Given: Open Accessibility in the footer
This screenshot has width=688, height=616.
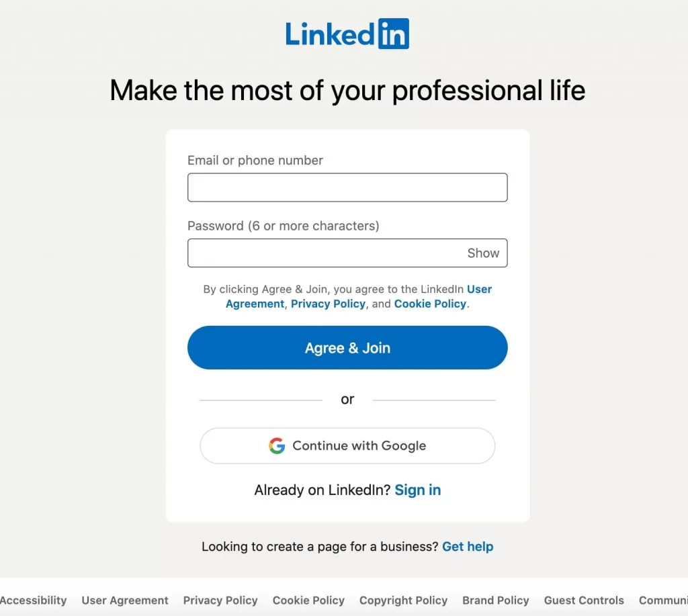Looking at the screenshot, I should pos(34,601).
